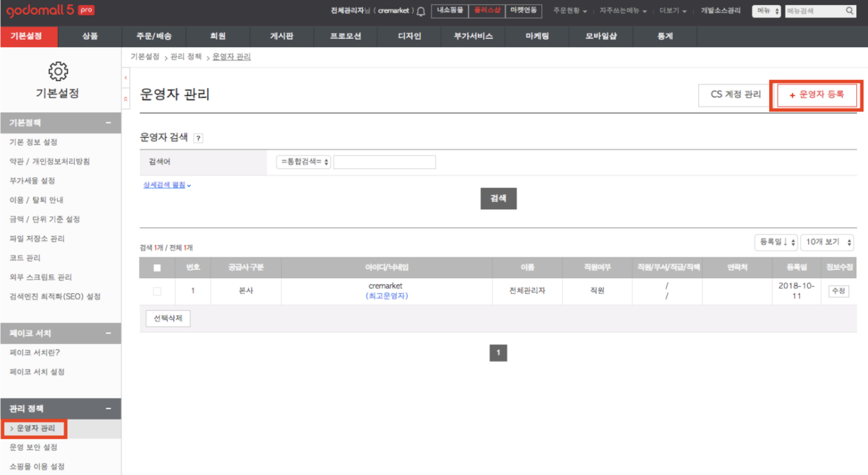Click the 수정 button in cremarket row
Screen dimensions: 868x475
pyautogui.click(x=838, y=291)
